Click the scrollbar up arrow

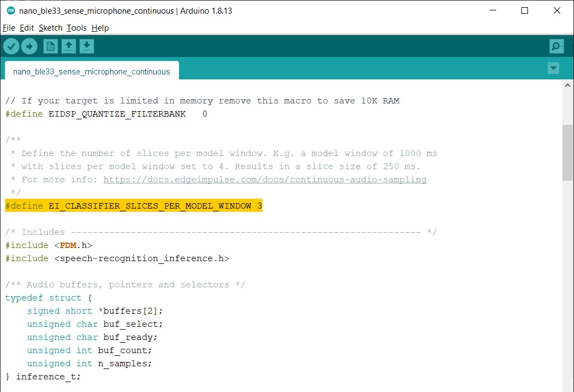click(x=567, y=85)
